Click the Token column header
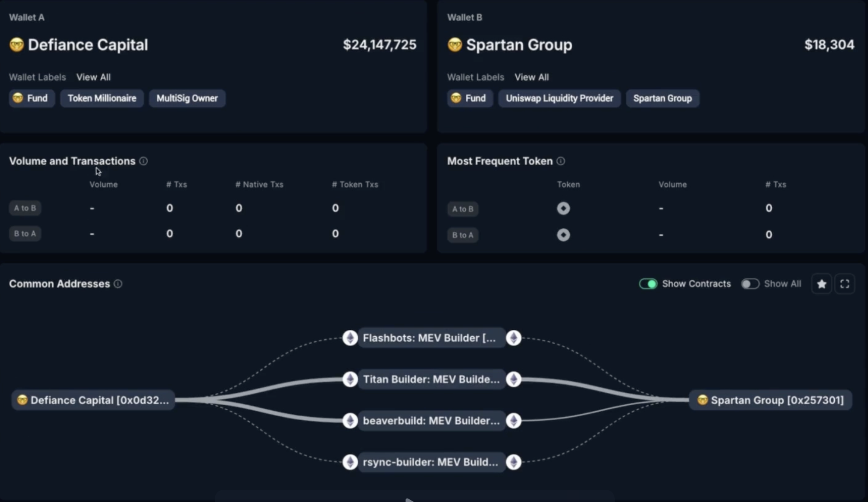 tap(568, 185)
